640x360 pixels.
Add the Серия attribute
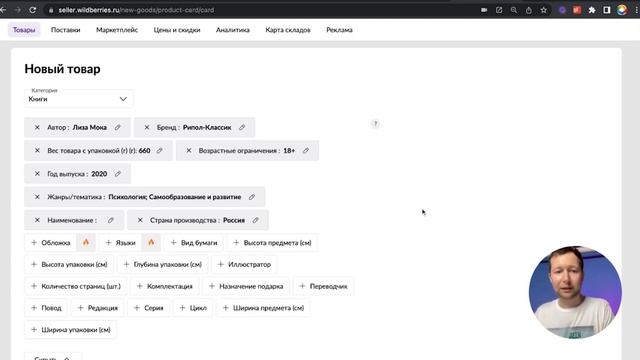coord(148,308)
